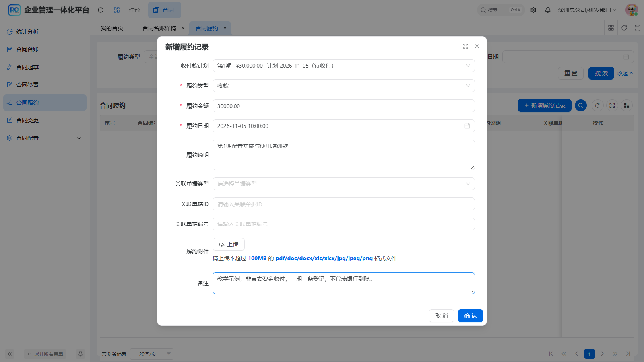644x362 pixels.
Task: Open 工作台 top navigation tab
Action: coord(127,10)
